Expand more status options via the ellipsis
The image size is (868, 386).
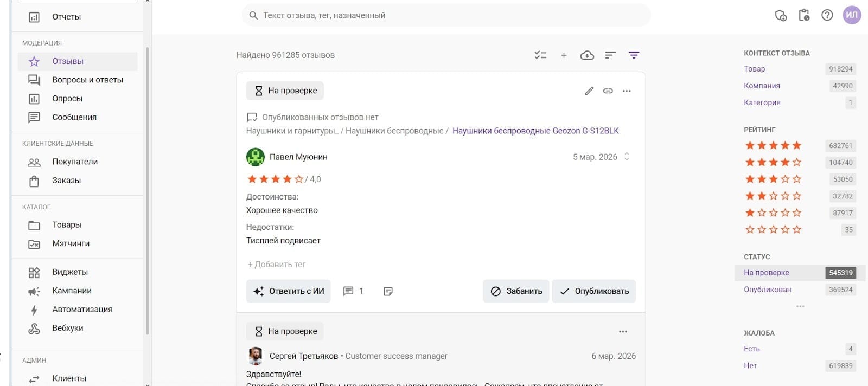[x=800, y=306]
